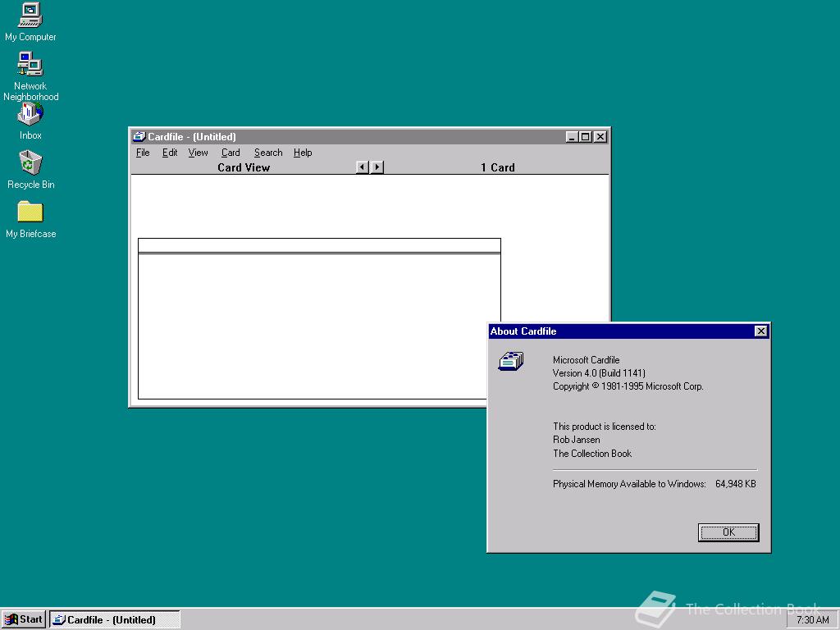Click the card index header line
Screen dimensions: 840x630
(x=319, y=245)
